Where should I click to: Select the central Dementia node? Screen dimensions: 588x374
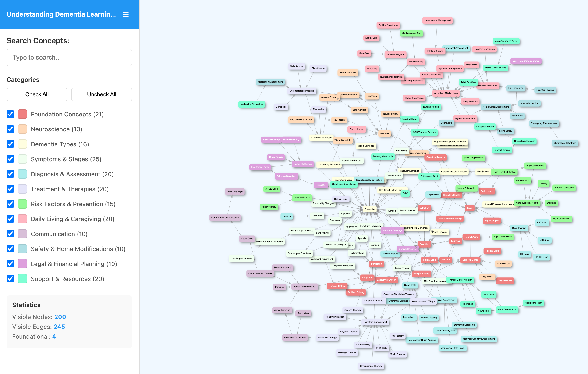[x=369, y=209]
